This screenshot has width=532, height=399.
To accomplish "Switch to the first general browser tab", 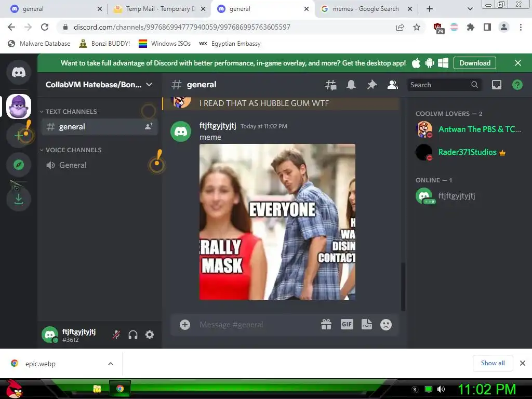I will (x=56, y=9).
